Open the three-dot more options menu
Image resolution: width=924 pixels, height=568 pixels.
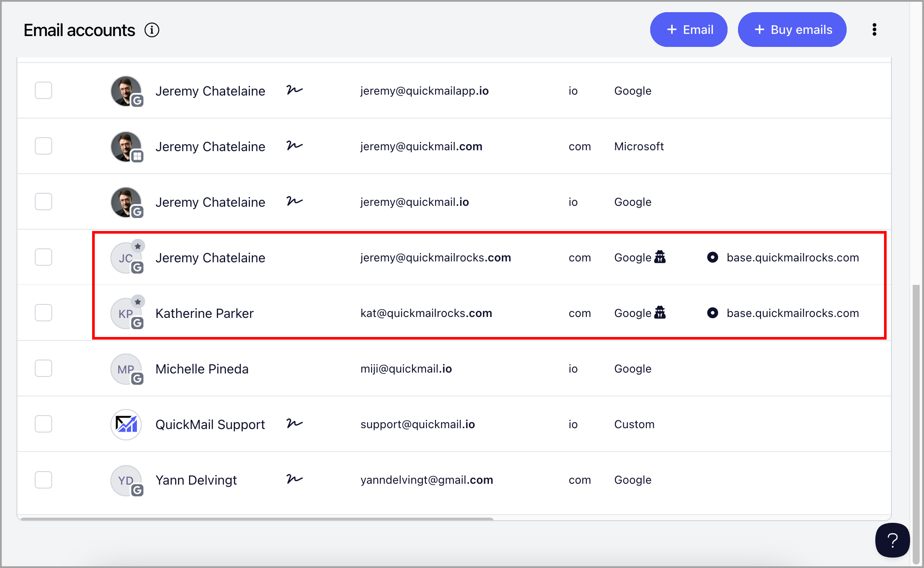click(x=874, y=30)
